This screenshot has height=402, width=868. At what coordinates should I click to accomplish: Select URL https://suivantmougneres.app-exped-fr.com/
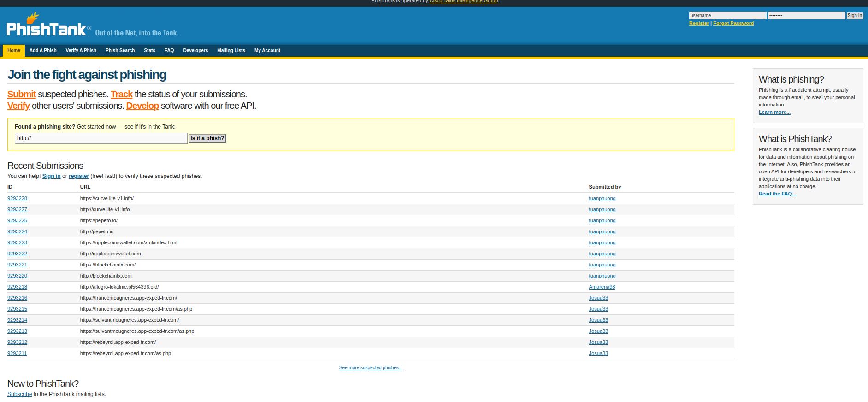tap(130, 320)
